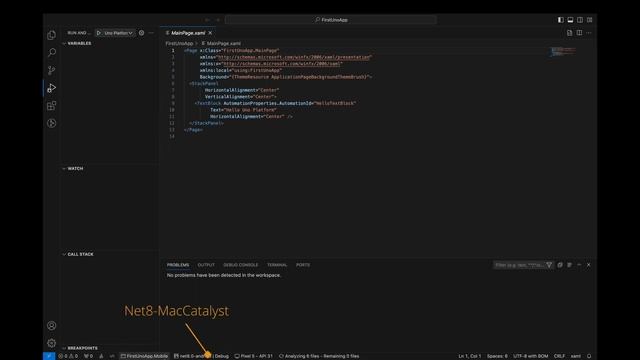
Task: Click ports forwarded indicator in status bar
Action: (88, 356)
